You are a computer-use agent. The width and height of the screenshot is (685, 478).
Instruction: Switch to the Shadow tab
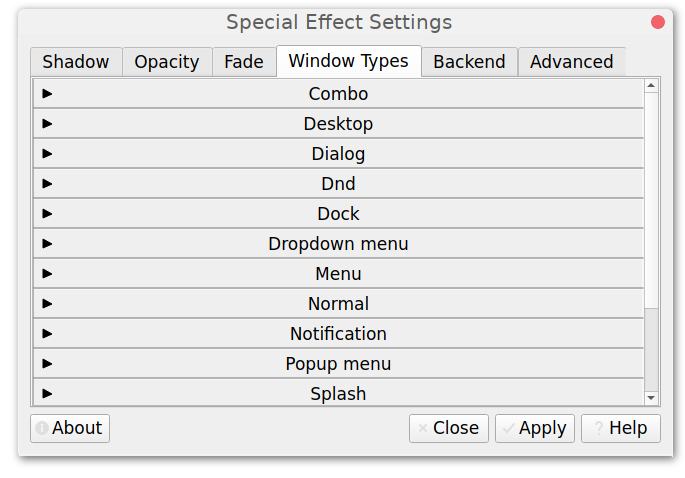(76, 62)
